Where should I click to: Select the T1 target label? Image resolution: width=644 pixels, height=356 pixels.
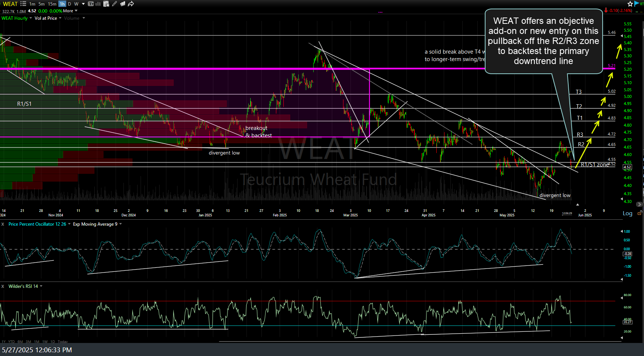(x=580, y=118)
